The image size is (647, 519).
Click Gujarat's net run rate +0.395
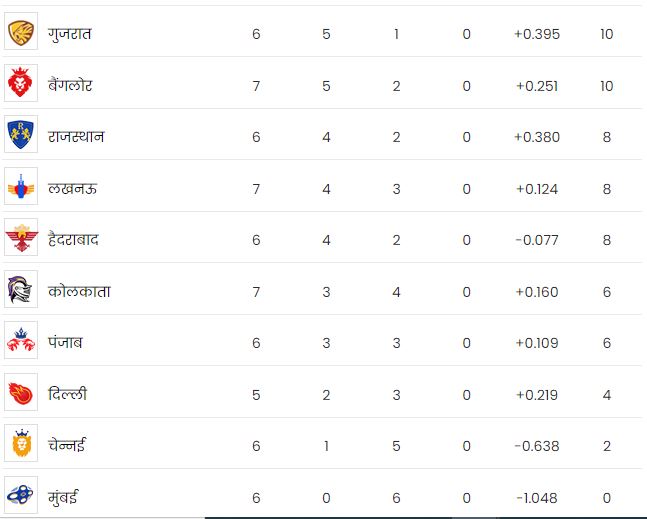point(537,34)
